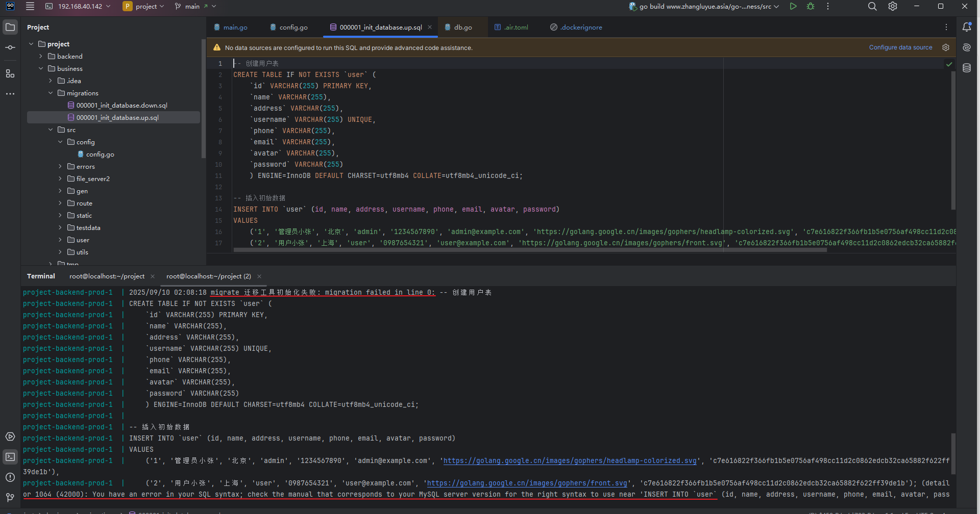The height and width of the screenshot is (514, 980).
Task: Click the editor horizontal scrollbar
Action: pos(530,250)
